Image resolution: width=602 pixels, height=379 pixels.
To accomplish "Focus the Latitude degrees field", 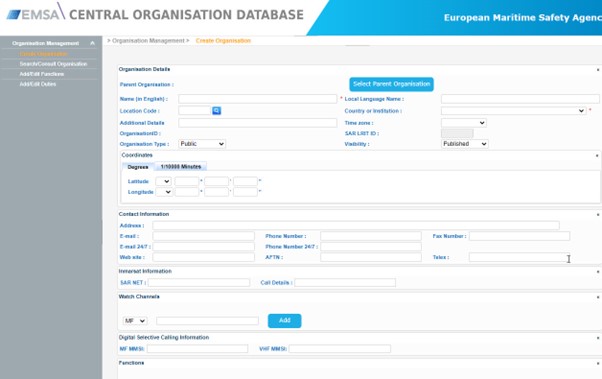I will tap(187, 181).
